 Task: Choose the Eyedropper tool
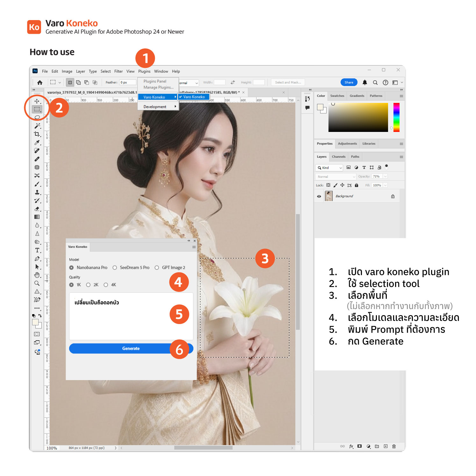37,142
